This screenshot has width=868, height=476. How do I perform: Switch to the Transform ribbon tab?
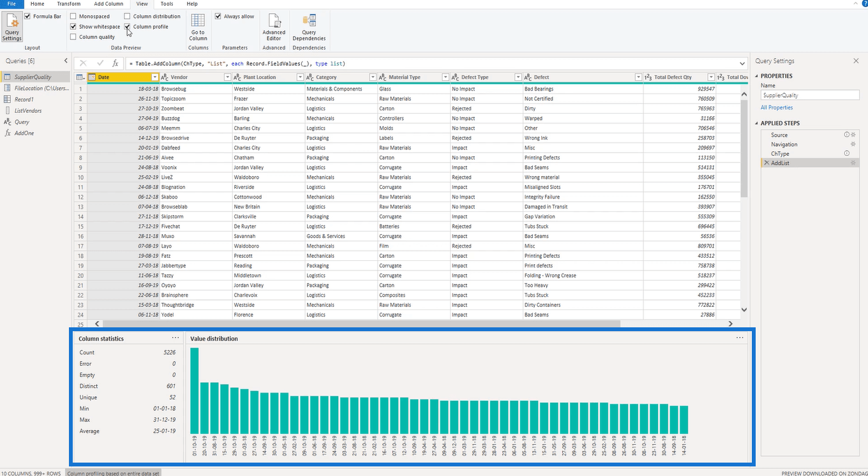pos(68,4)
